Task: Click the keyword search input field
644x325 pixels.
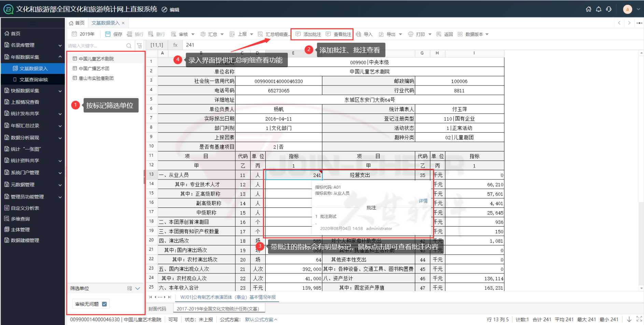Action: click(x=96, y=45)
